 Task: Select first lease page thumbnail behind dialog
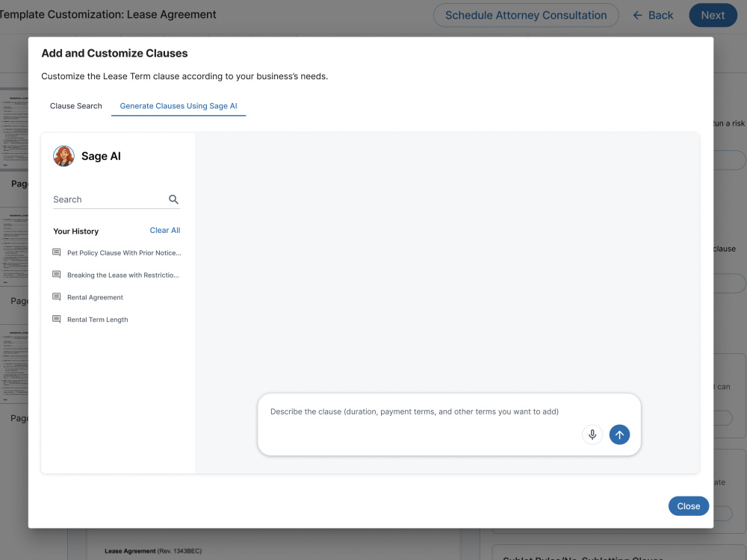pos(14,128)
